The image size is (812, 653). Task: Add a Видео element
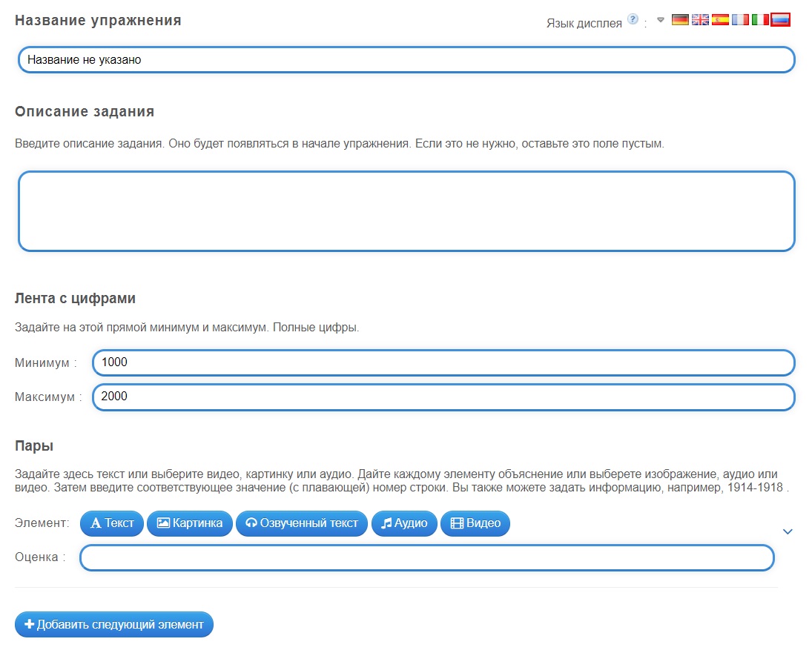(x=475, y=523)
